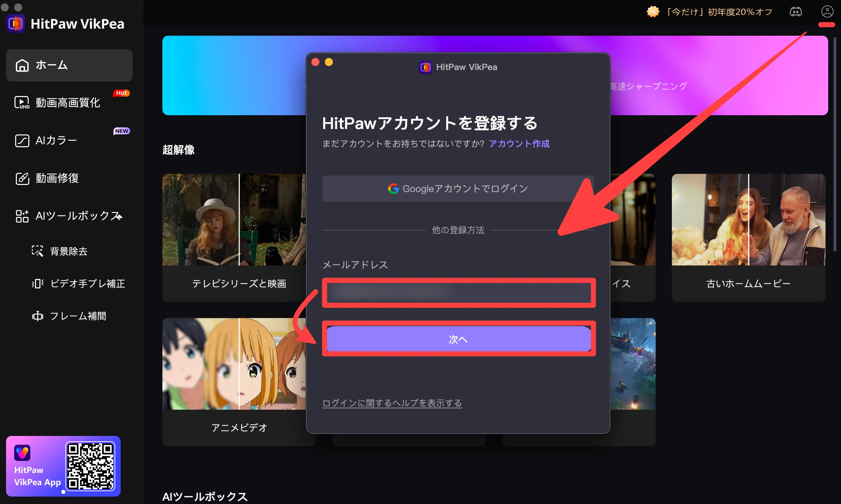
Task: Click the AIツールボックス grid icon
Action: coord(22,216)
